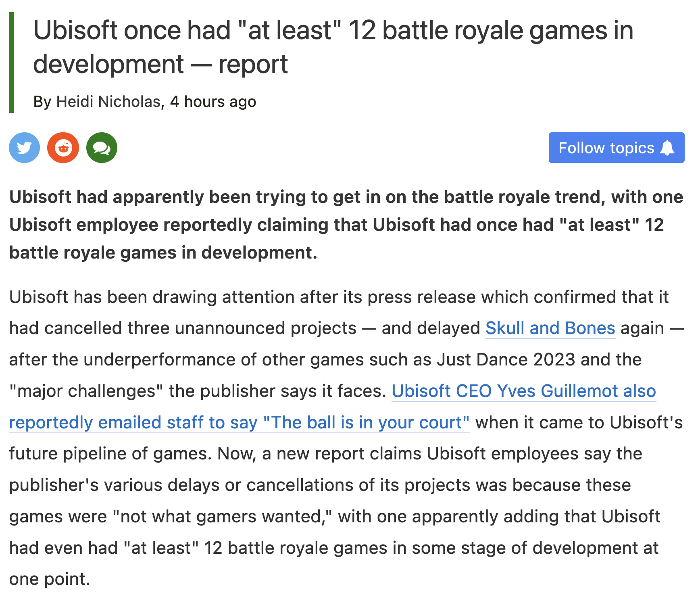Image resolution: width=700 pixels, height=597 pixels.
Task: Click author name Heidi Nicholas
Action: point(108,102)
